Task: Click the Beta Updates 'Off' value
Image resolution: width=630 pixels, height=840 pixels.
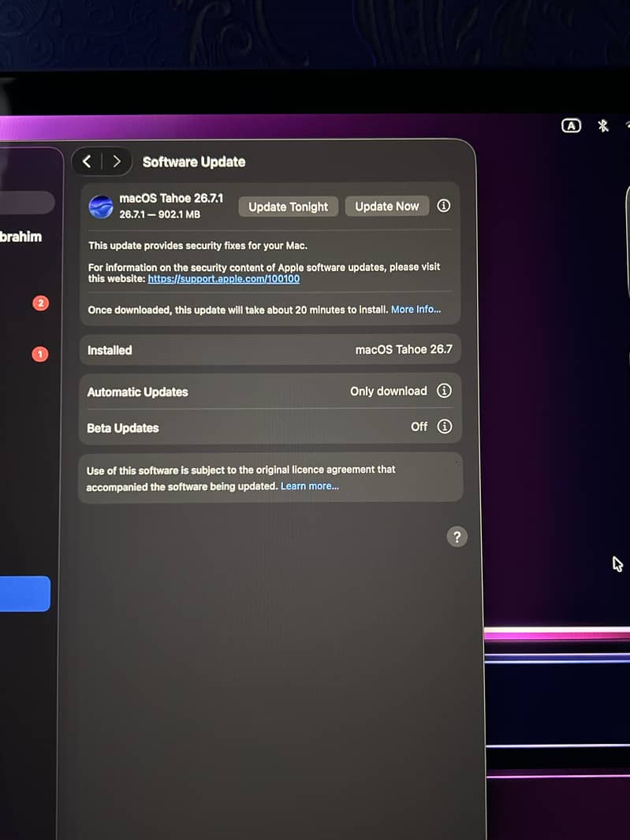Action: tap(419, 426)
